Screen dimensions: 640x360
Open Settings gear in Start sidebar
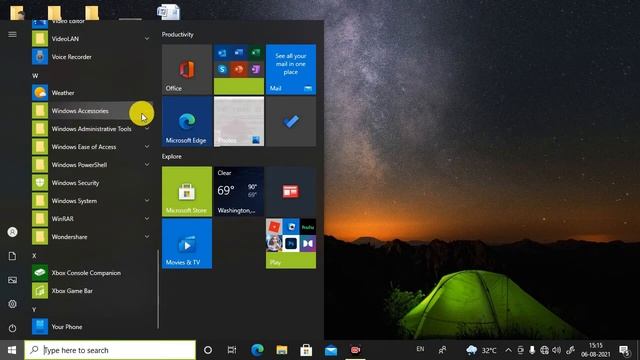click(x=12, y=304)
